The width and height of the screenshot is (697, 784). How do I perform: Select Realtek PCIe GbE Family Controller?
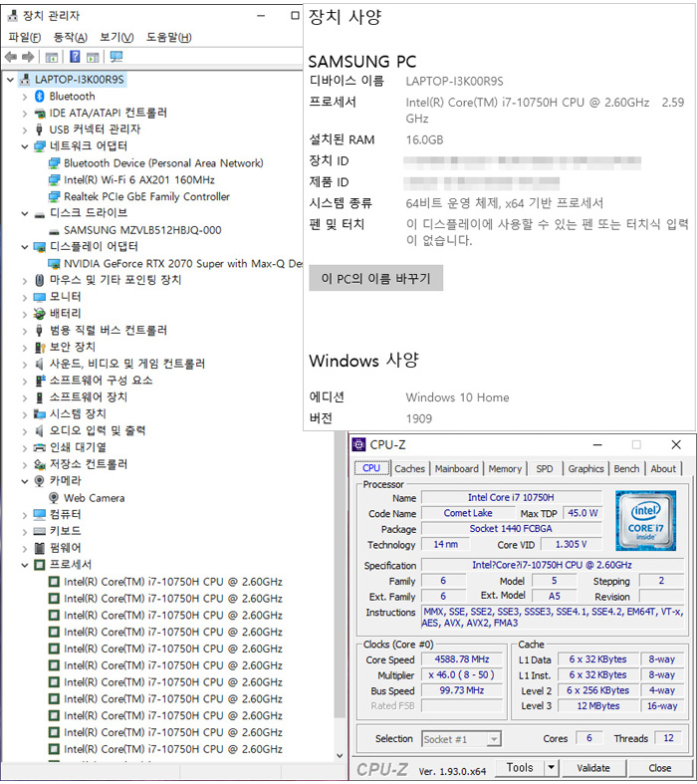(x=146, y=197)
